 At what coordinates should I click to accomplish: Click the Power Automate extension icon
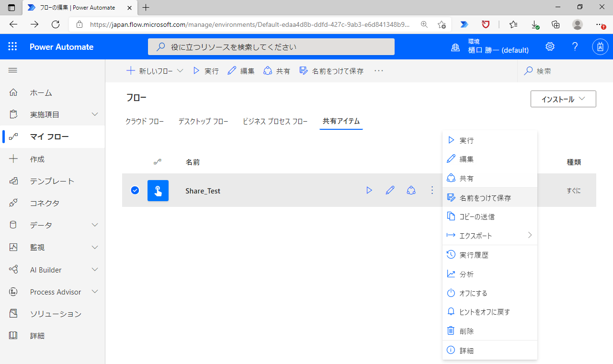point(464,24)
